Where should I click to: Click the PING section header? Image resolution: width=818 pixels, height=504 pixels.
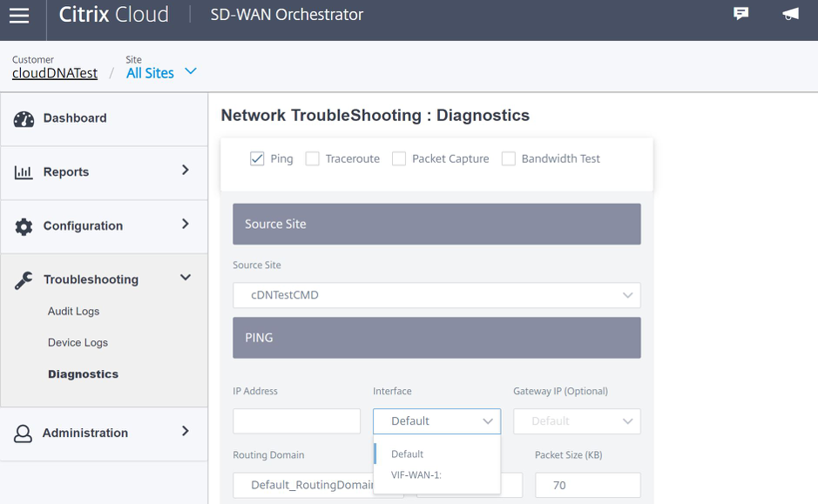coord(436,338)
